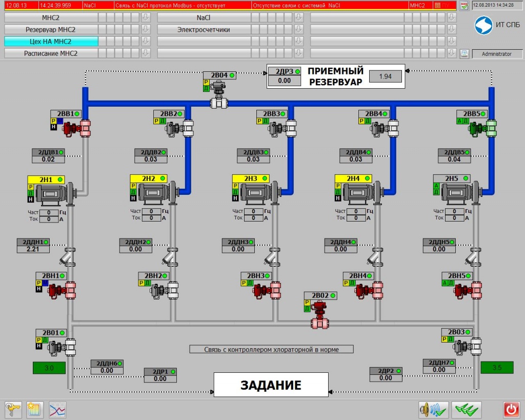Expand arrow beside Расписание МНС2 button
The width and height of the screenshot is (525, 420).
[x=146, y=53]
